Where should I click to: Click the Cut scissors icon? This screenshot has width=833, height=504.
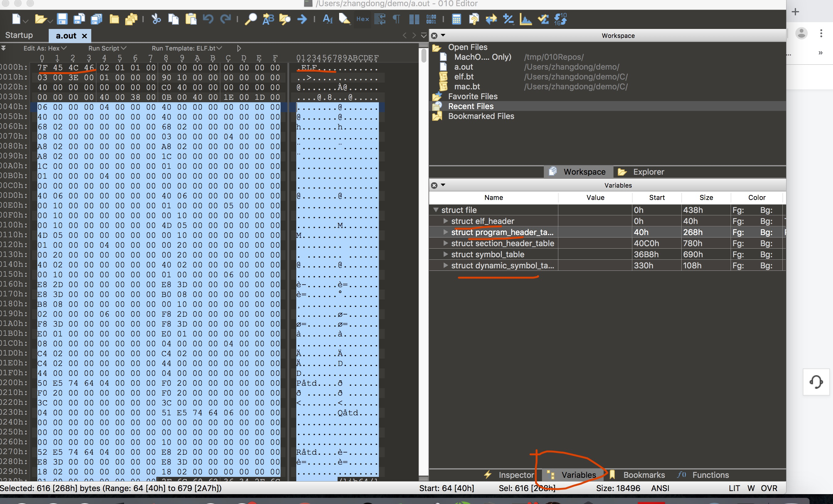click(x=156, y=19)
